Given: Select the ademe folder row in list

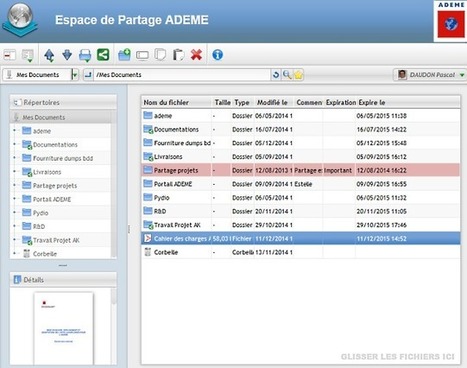Looking at the screenshot, I should point(301,116).
